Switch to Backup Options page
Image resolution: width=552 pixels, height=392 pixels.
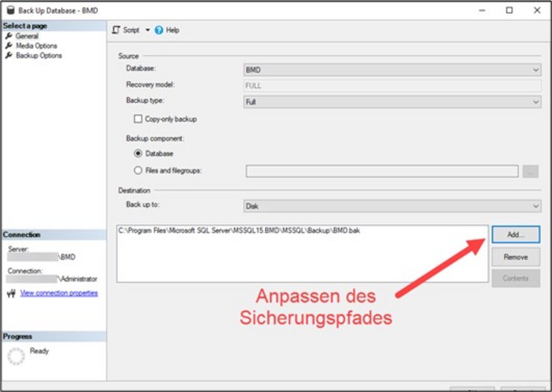(x=39, y=56)
